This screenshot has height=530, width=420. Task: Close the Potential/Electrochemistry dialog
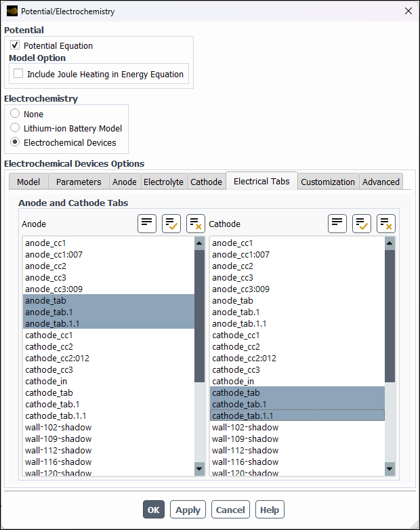408,11
